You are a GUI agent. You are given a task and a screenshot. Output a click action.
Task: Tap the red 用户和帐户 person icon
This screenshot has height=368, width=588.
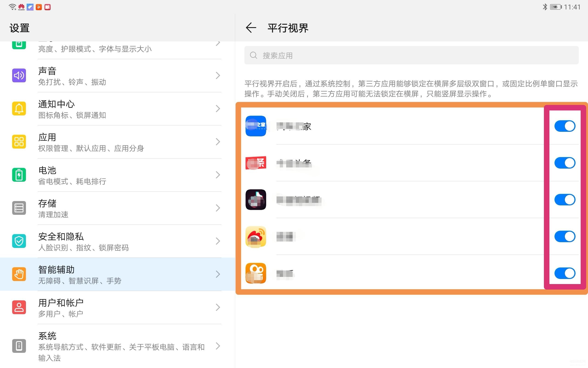click(19, 307)
